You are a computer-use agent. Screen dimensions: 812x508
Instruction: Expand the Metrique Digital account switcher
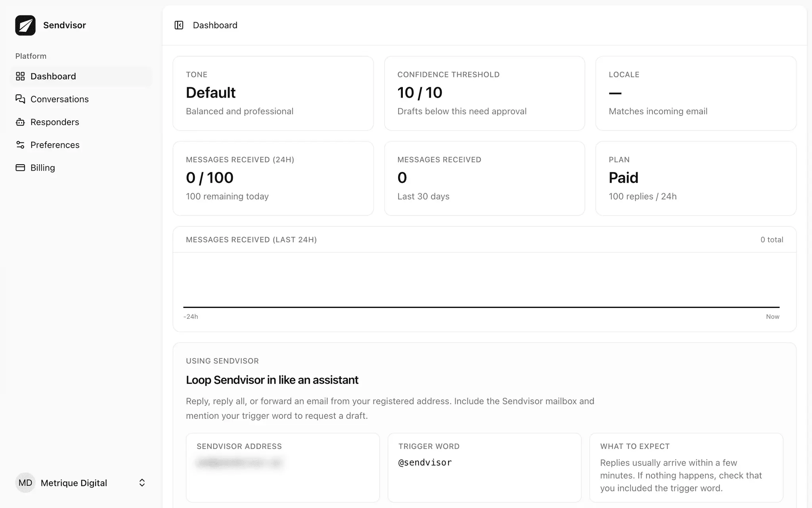pyautogui.click(x=81, y=483)
